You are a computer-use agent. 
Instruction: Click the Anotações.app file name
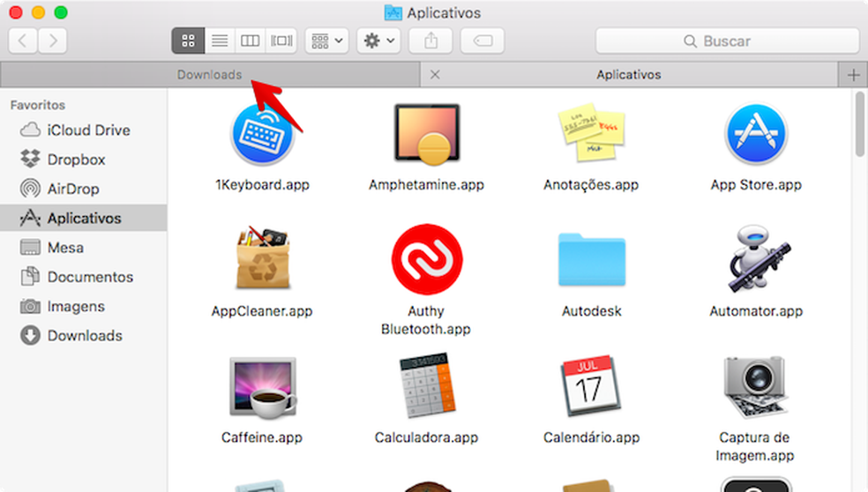pyautogui.click(x=591, y=185)
